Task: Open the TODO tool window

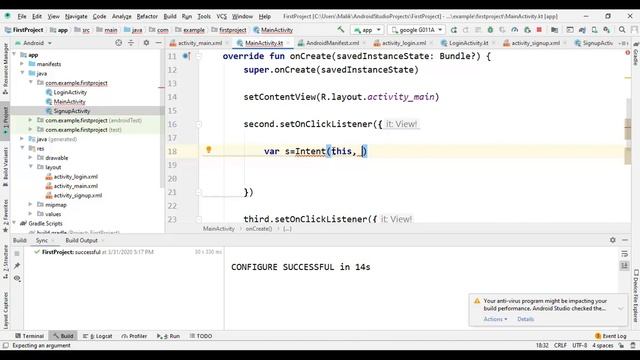Action: click(x=200, y=336)
